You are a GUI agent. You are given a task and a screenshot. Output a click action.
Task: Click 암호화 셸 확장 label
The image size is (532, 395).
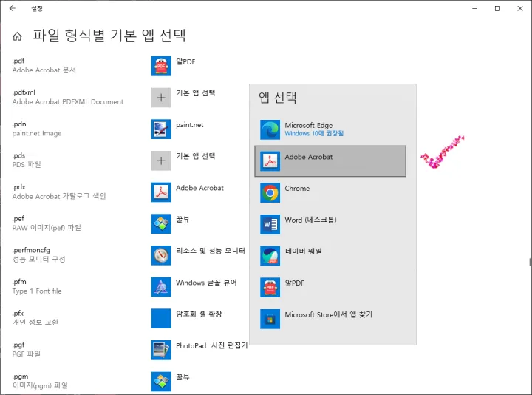point(199,314)
